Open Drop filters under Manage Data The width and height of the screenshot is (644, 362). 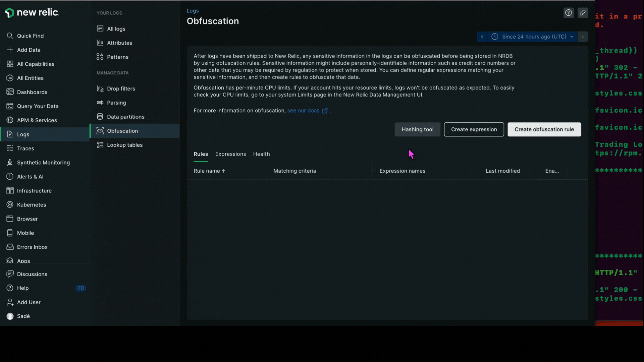click(x=121, y=88)
